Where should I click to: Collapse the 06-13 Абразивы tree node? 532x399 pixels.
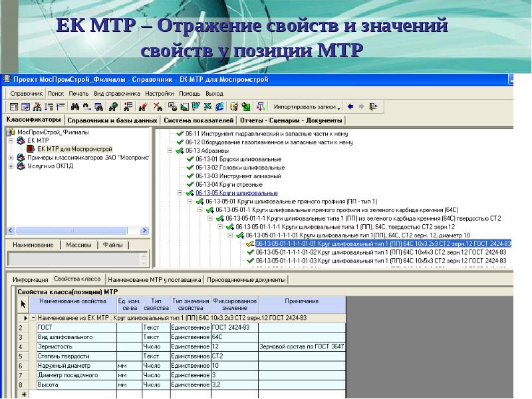(x=170, y=151)
